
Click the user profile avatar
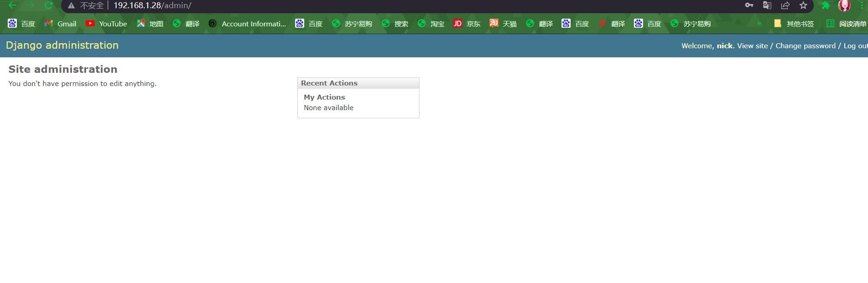[844, 5]
